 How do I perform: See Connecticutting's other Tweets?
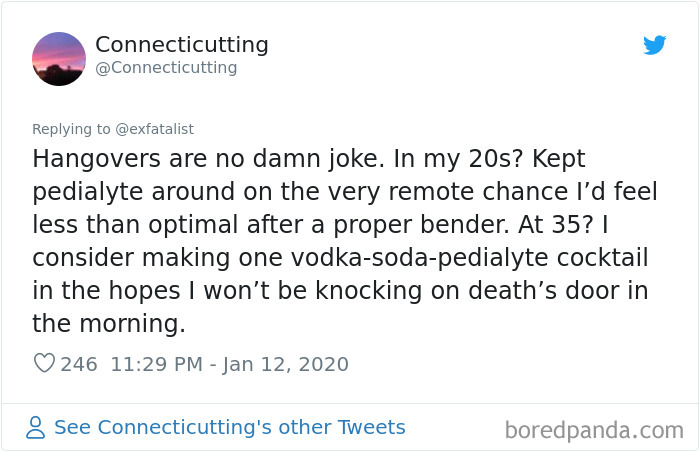[x=229, y=428]
